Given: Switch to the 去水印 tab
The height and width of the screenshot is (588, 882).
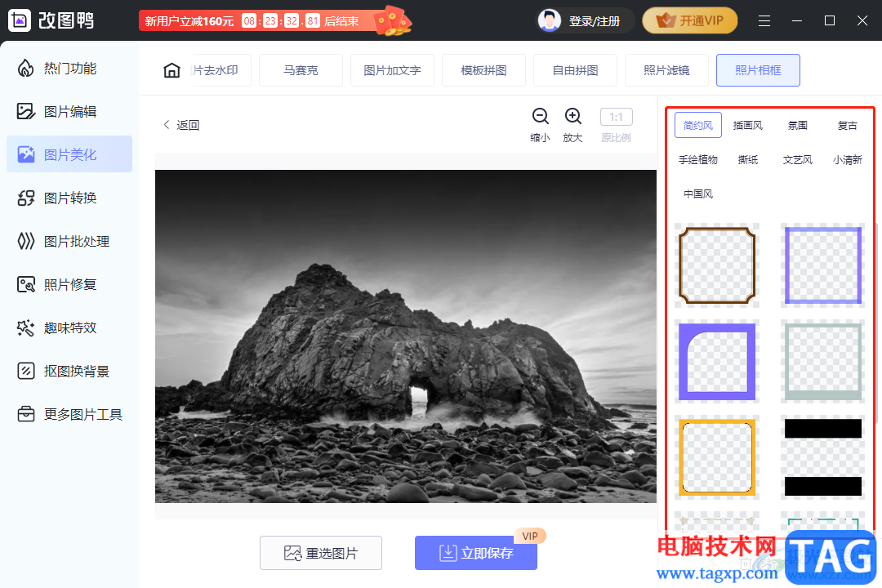Looking at the screenshot, I should 220,70.
